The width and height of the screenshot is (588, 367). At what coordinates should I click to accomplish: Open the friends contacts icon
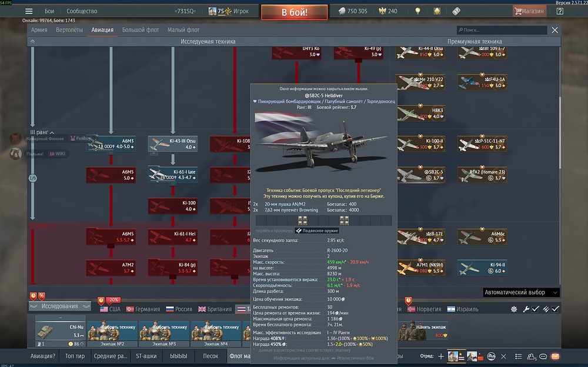tap(532, 356)
